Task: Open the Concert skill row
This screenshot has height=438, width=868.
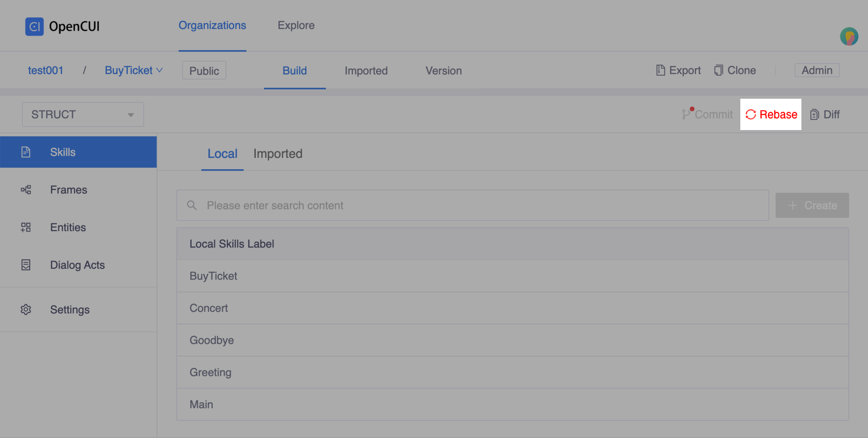Action: [x=209, y=308]
